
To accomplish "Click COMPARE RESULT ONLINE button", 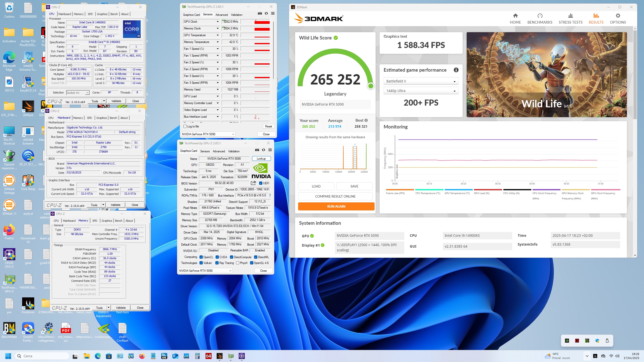I will (335, 196).
